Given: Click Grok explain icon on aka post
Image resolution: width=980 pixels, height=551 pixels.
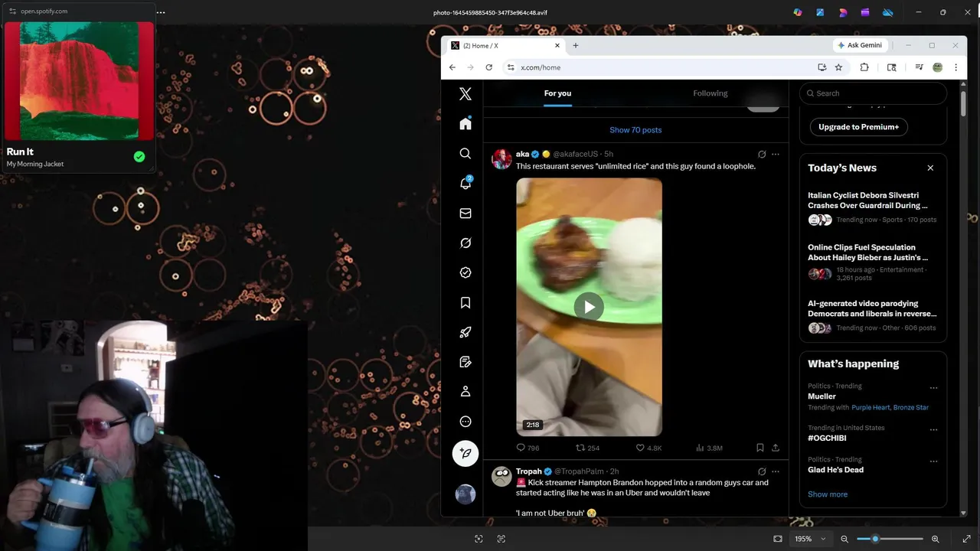Looking at the screenshot, I should point(762,154).
